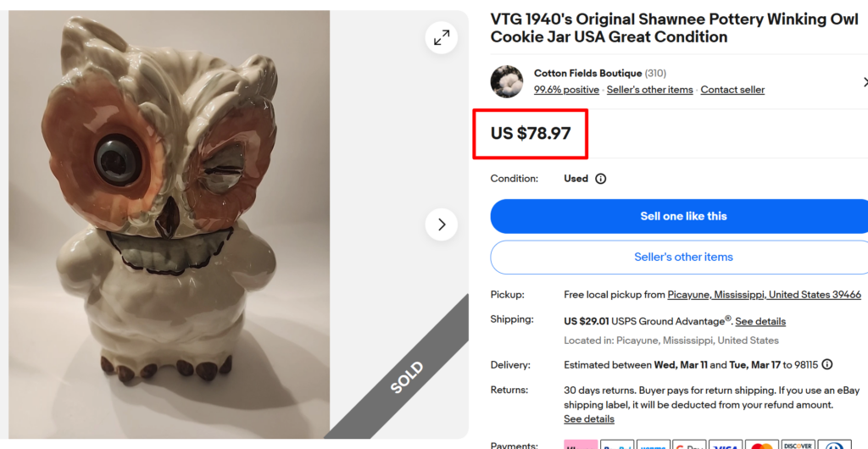
Task: Click the outlined Seller's other items button
Action: pyautogui.click(x=683, y=257)
